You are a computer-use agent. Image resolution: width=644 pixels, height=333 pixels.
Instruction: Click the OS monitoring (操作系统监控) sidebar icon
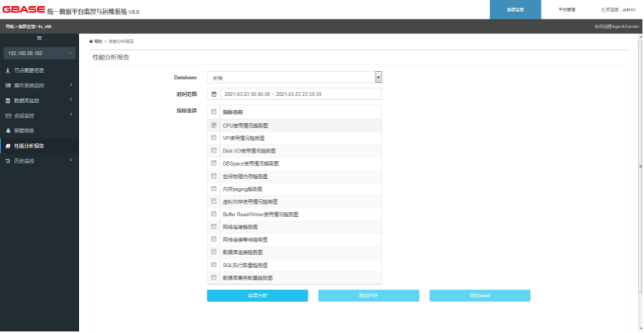(x=8, y=85)
